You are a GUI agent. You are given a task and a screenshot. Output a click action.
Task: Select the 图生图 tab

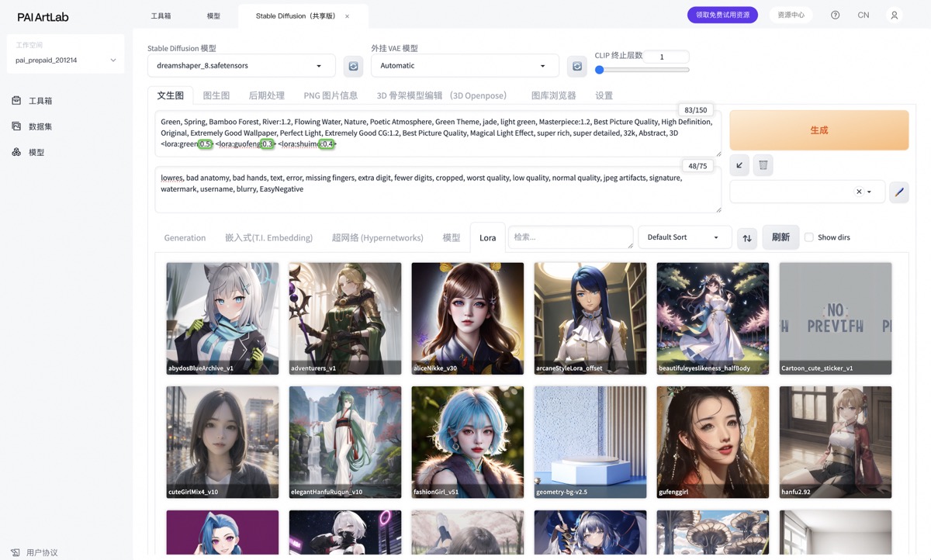216,95
